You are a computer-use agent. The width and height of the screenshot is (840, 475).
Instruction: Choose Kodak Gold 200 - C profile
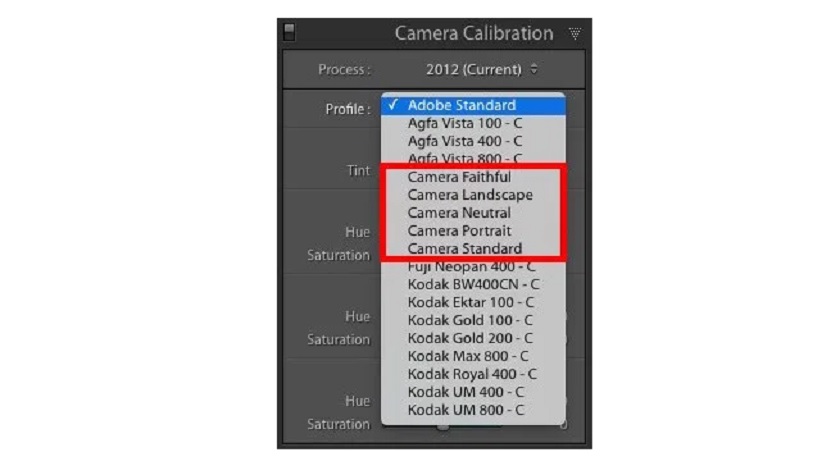pyautogui.click(x=469, y=338)
